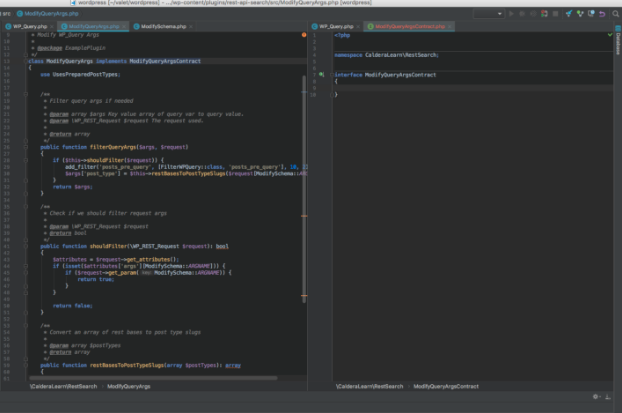
Task: Click the left editor's horizontal scrollbar
Action: [x=150, y=377]
